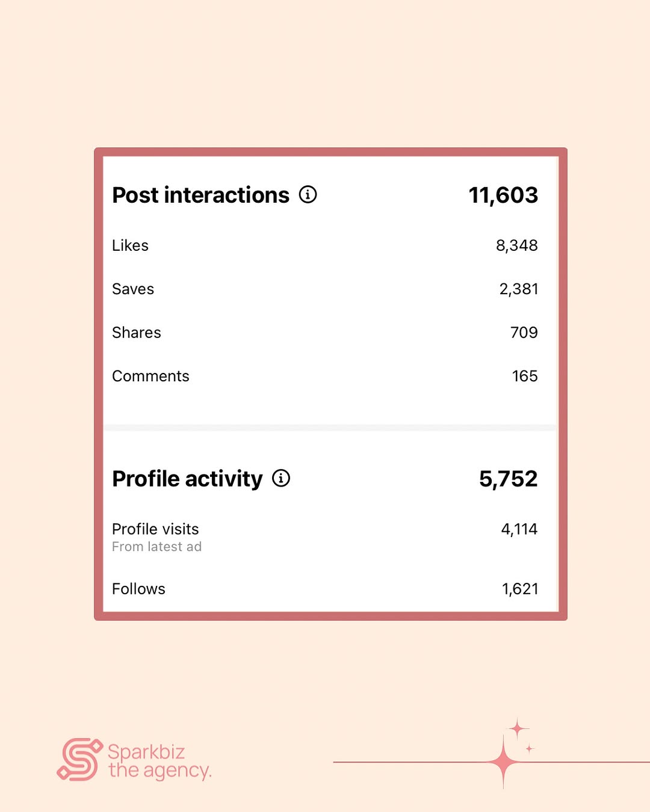Click the 11,603 total interactions value
The image size is (650, 812).
pyautogui.click(x=503, y=195)
